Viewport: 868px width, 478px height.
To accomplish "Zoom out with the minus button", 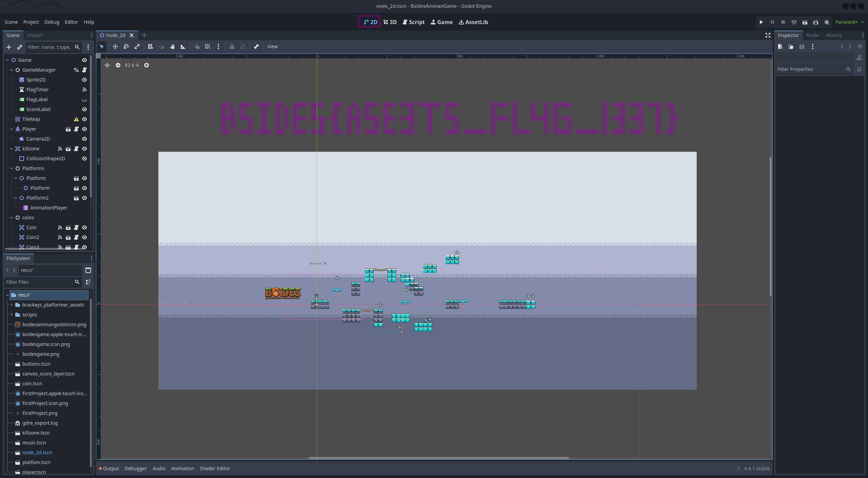I will [118, 65].
